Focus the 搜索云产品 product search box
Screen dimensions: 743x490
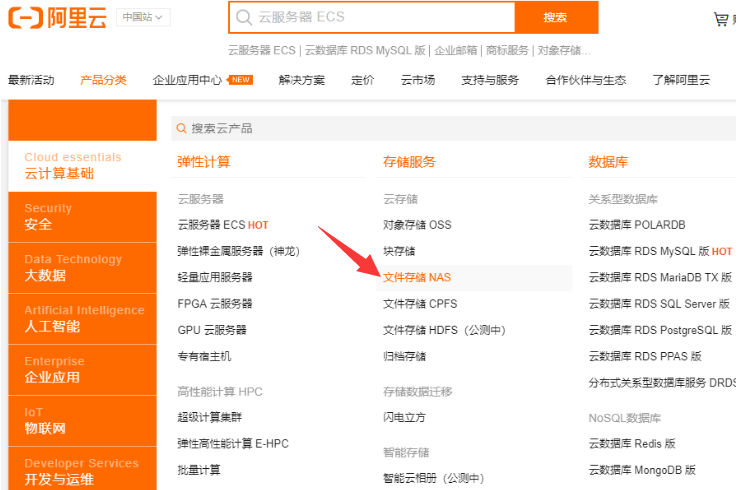(453, 128)
